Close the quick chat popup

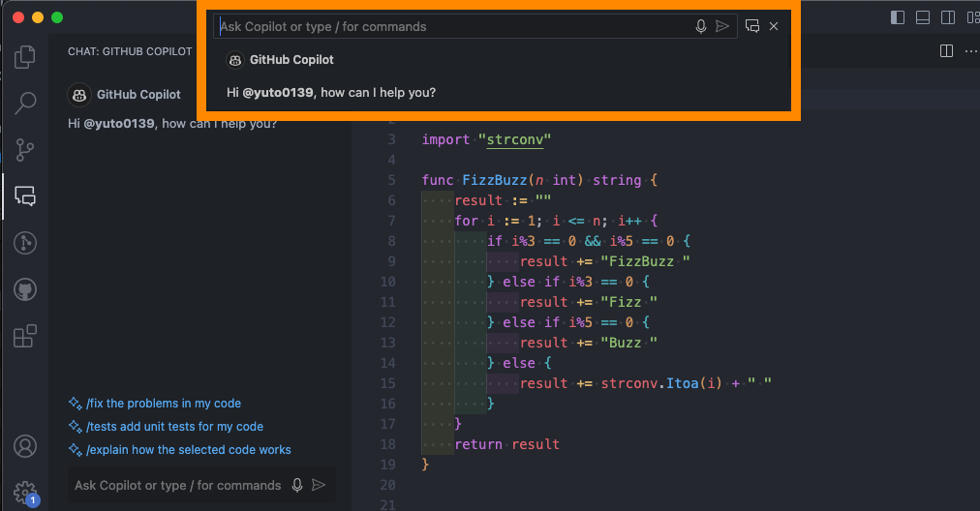click(x=774, y=26)
